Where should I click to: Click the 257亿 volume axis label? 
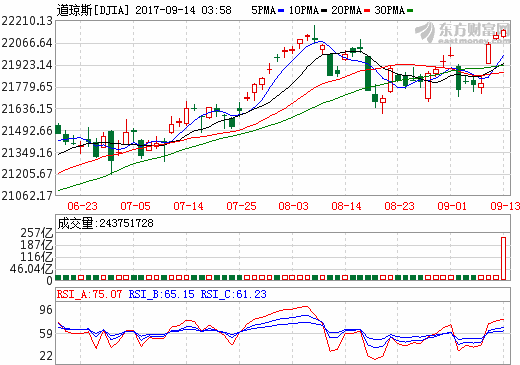[37, 233]
